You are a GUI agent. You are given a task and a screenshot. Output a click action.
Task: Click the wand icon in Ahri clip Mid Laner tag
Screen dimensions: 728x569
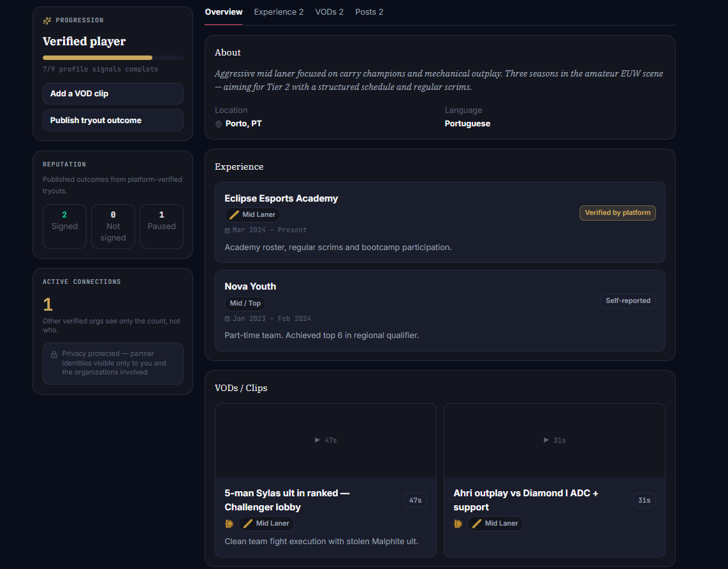point(477,524)
